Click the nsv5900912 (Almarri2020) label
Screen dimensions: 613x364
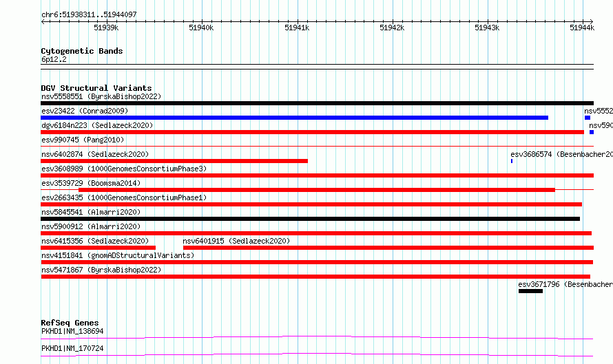(x=91, y=226)
